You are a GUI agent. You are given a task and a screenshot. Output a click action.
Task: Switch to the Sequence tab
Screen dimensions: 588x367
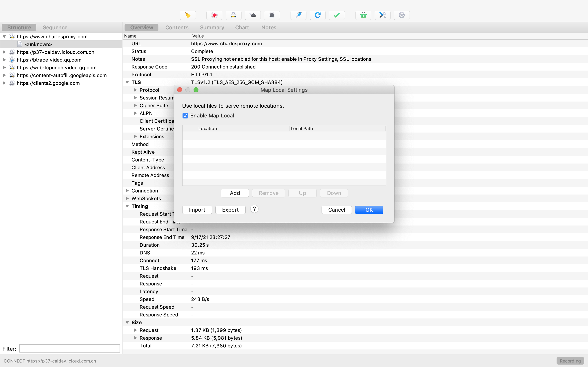(55, 28)
